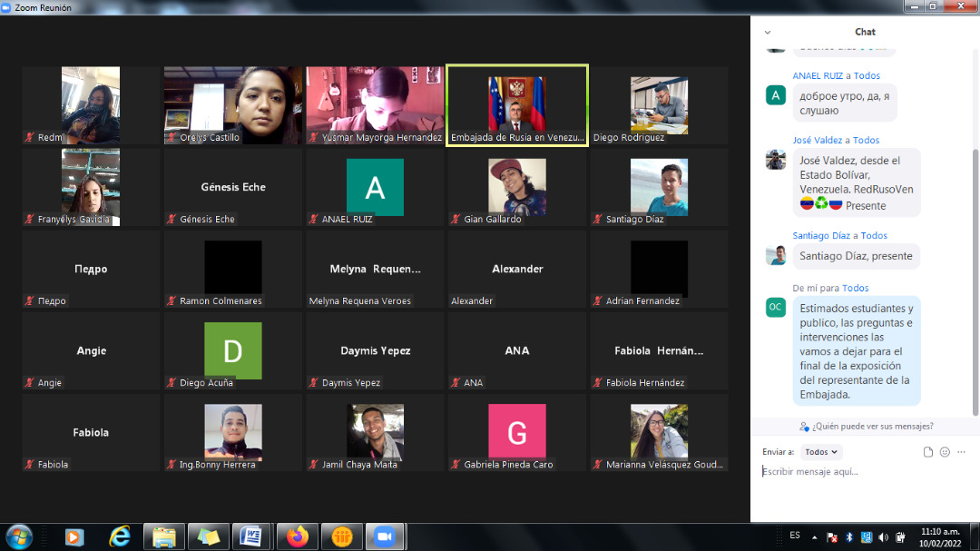Click the privacy shield person icon in chat

[804, 427]
